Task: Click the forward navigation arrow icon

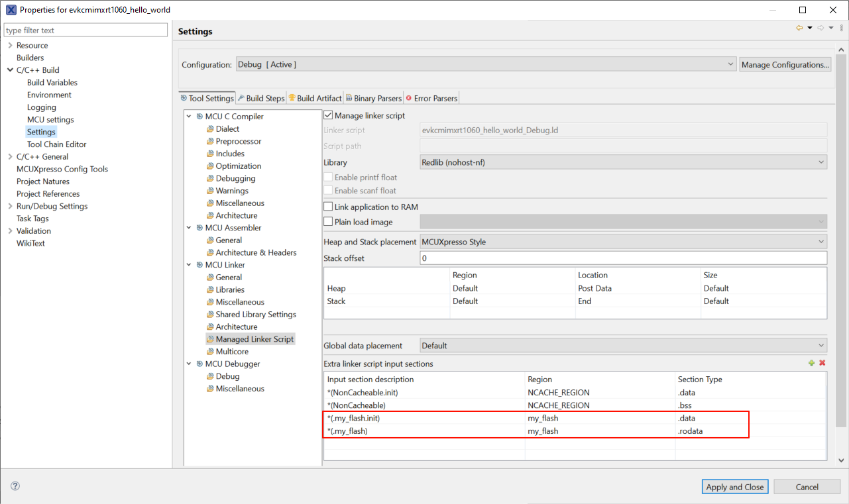Action: pos(821,28)
